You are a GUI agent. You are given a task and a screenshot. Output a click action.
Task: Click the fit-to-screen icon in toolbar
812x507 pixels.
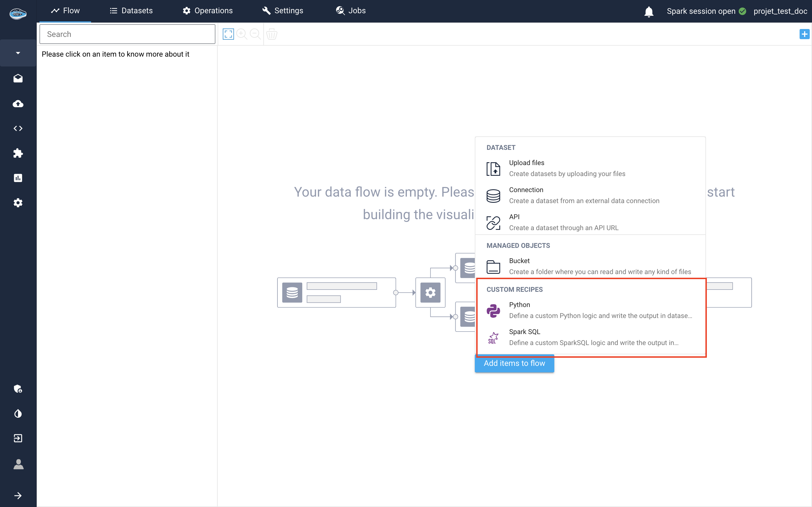(x=228, y=34)
